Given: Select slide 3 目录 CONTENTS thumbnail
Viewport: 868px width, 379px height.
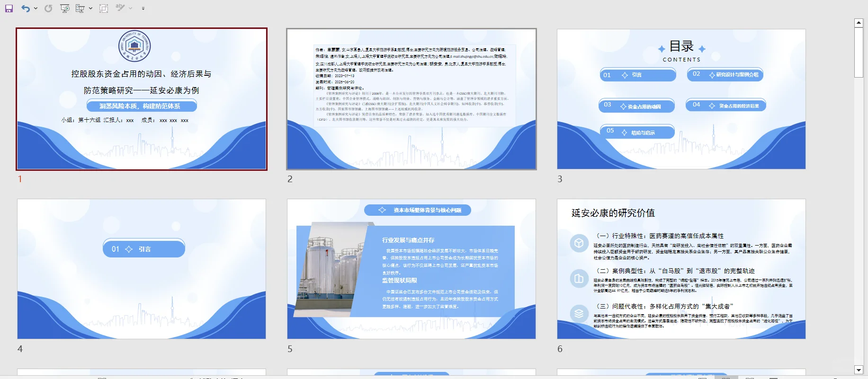Looking at the screenshot, I should point(681,99).
